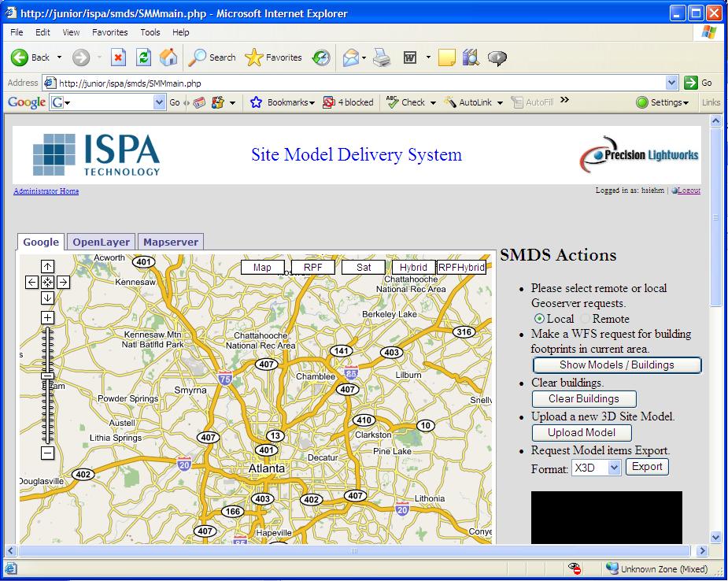The width and height of the screenshot is (728, 581).
Task: Click the Back arrow icon
Action: (x=20, y=57)
